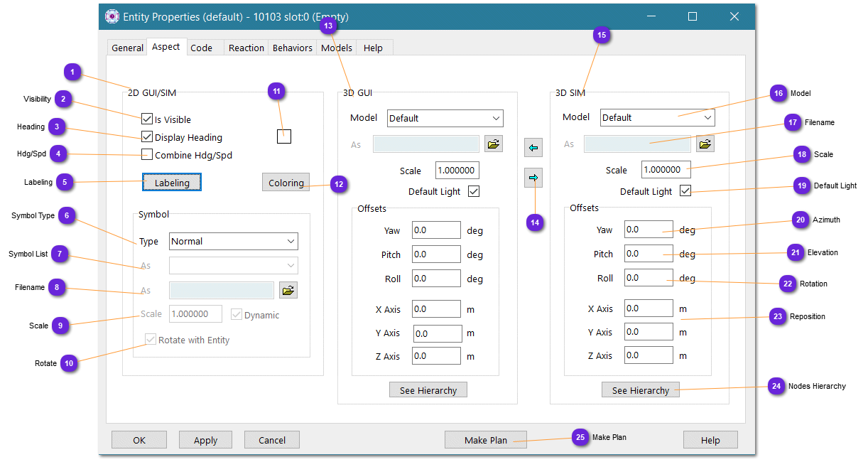
Task: Switch to the Behaviors tab
Action: [x=293, y=48]
